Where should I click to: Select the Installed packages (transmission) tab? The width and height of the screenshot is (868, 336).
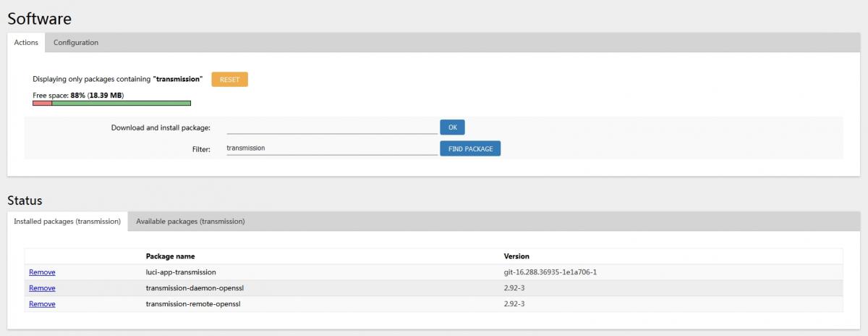(67, 222)
